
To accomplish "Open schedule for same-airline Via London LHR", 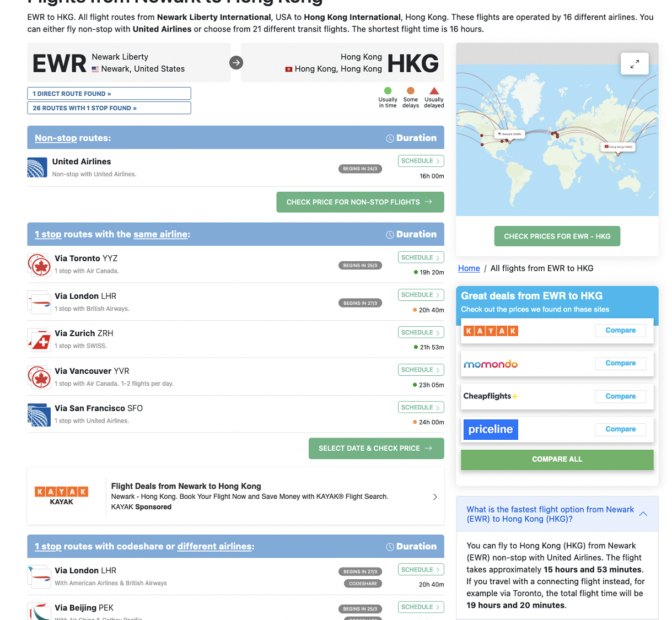I will pyautogui.click(x=421, y=295).
